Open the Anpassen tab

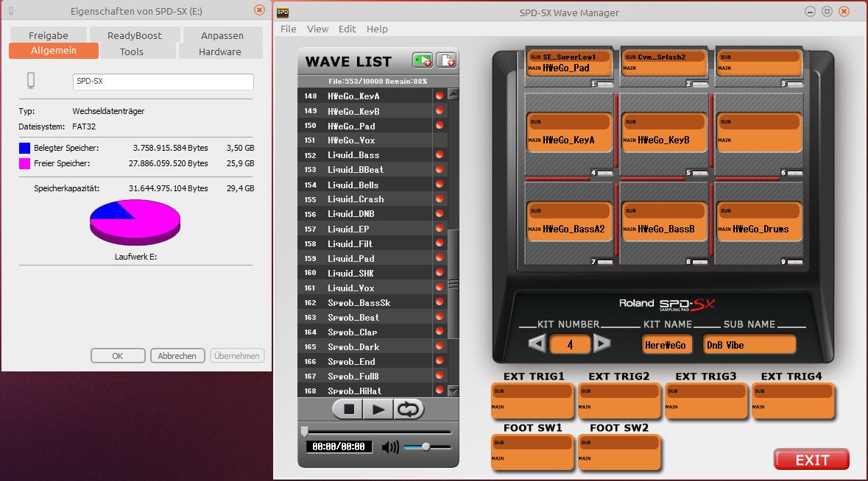(x=222, y=35)
